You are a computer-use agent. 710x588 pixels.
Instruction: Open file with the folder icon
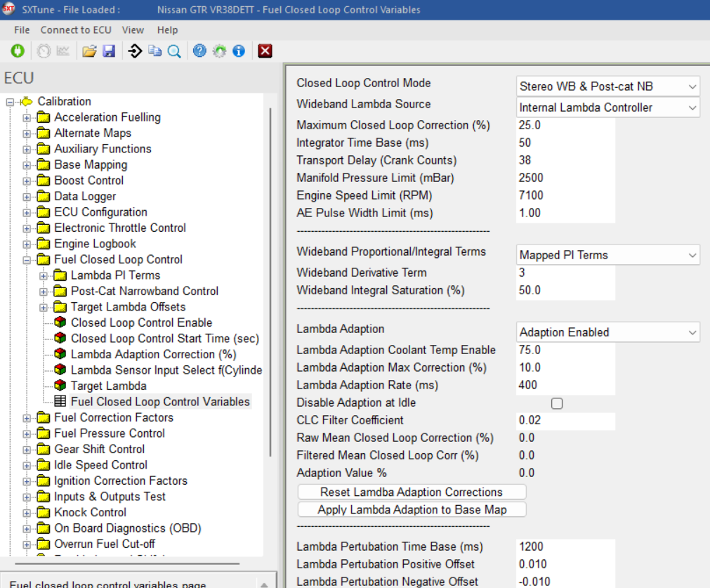point(89,51)
